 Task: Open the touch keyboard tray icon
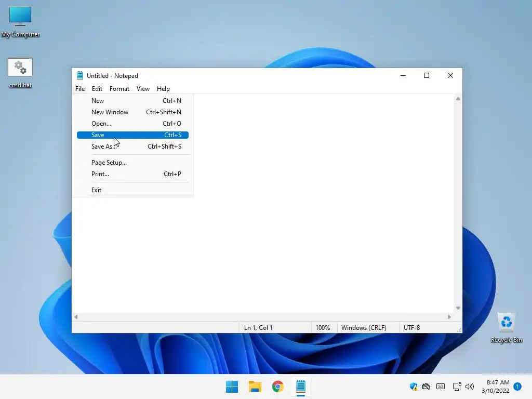[441, 387]
